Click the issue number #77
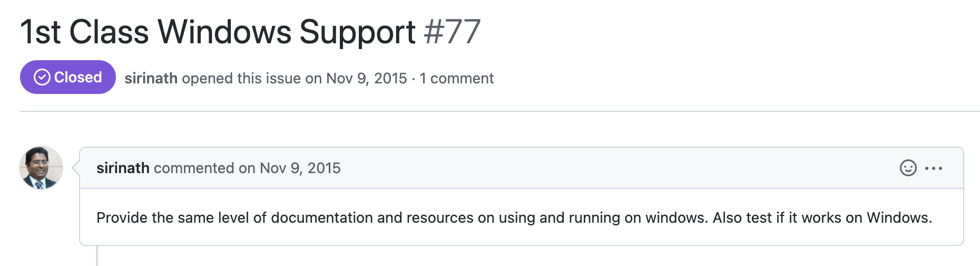Viewport: 980px width, 266px height. click(x=452, y=32)
